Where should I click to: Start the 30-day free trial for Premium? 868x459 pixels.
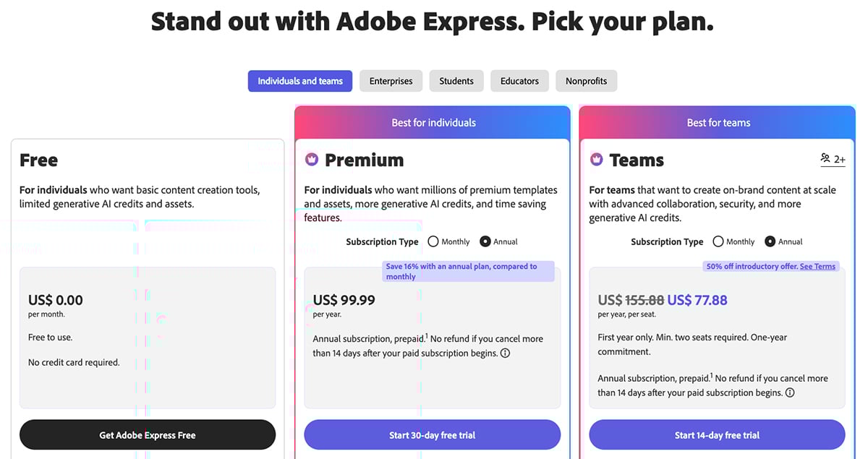point(432,434)
